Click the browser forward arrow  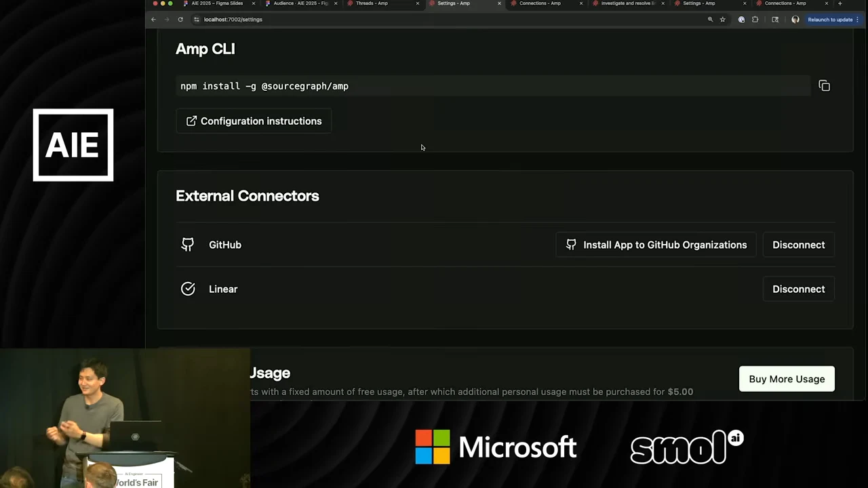click(x=167, y=20)
